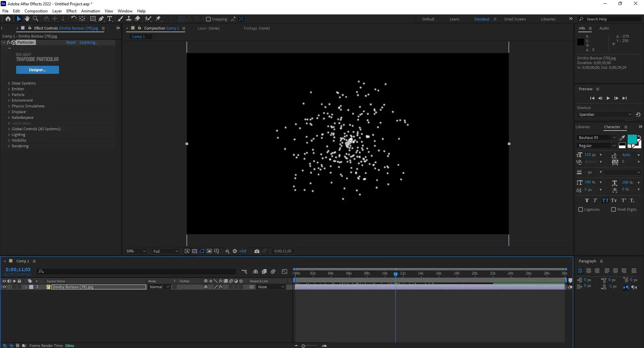Open the Spacebar shortcut dropdown
Viewport: 644px width, 348px height.
(x=605, y=114)
